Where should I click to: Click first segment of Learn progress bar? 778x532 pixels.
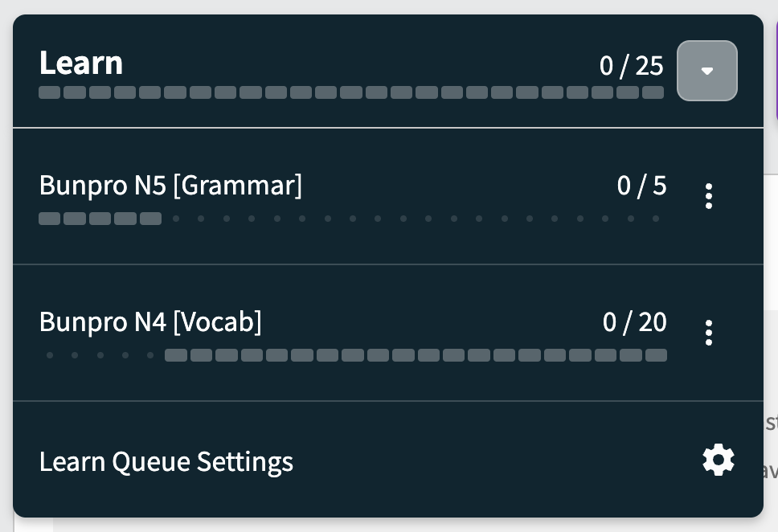pyautogui.click(x=50, y=92)
